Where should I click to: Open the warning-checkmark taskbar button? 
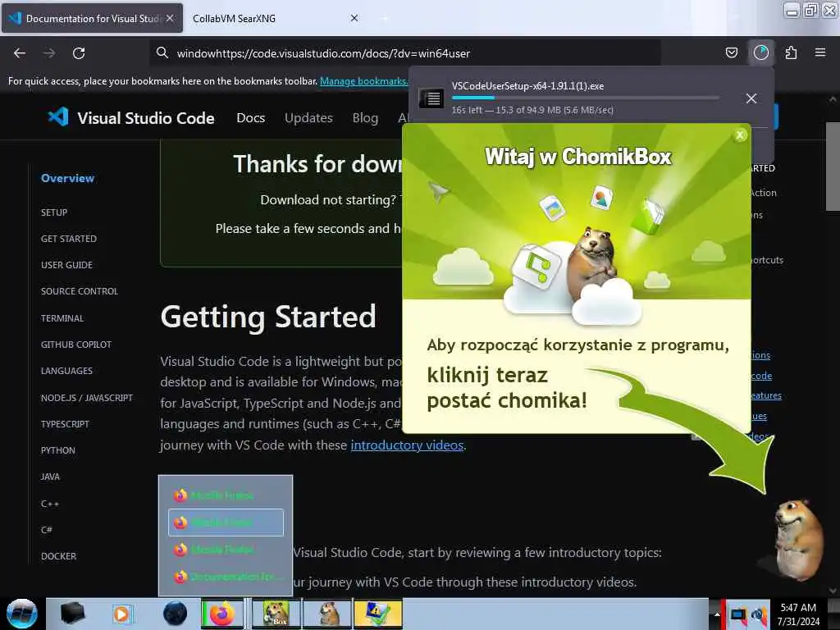click(x=377, y=614)
